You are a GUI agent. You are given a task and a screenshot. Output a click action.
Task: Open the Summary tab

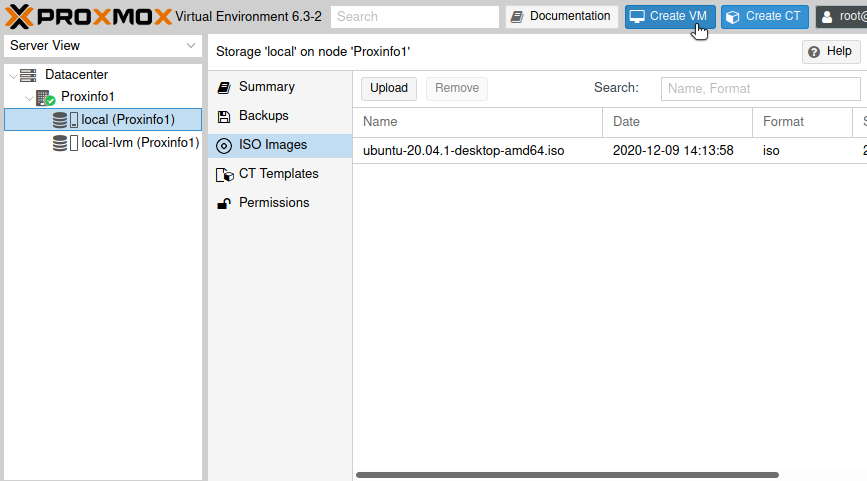tap(280, 87)
